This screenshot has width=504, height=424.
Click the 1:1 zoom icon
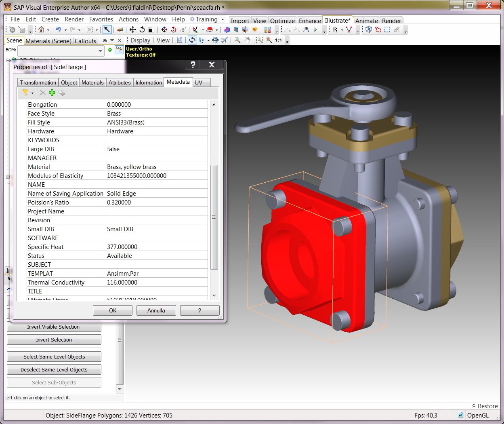click(x=278, y=40)
